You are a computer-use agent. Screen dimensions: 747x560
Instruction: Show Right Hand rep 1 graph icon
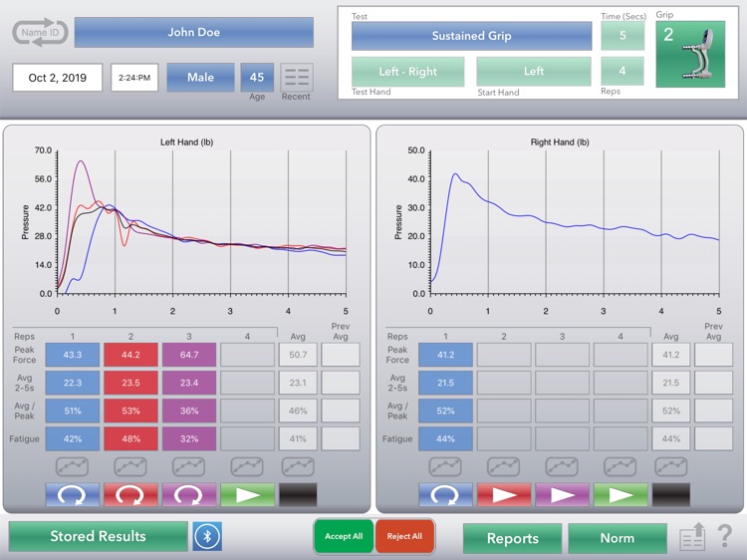[445, 466]
